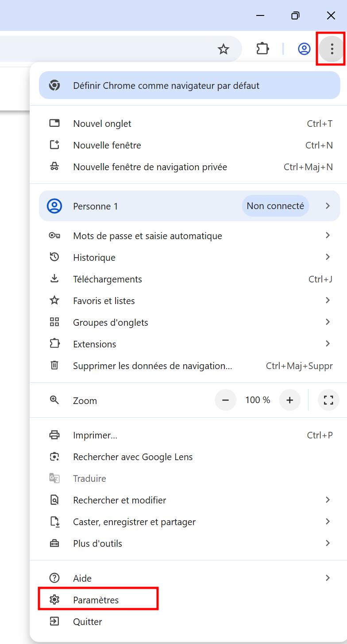Open the Extensions puzzle icon in toolbar

tap(263, 49)
